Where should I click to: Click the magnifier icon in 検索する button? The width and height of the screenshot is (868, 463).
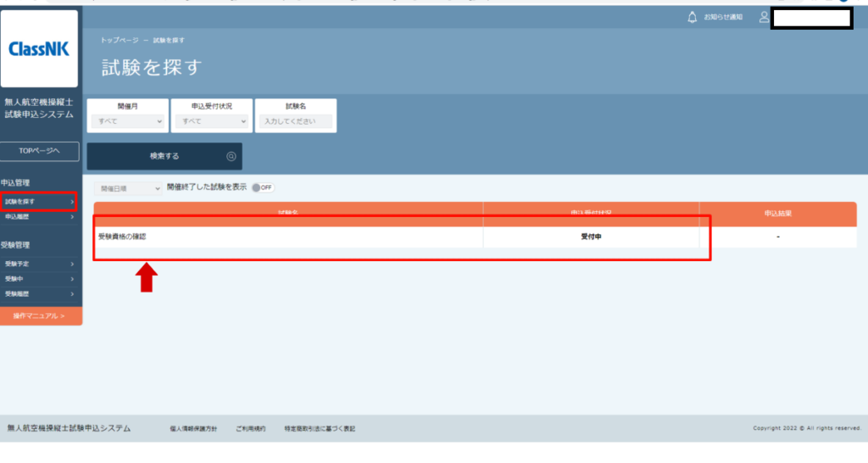(231, 157)
